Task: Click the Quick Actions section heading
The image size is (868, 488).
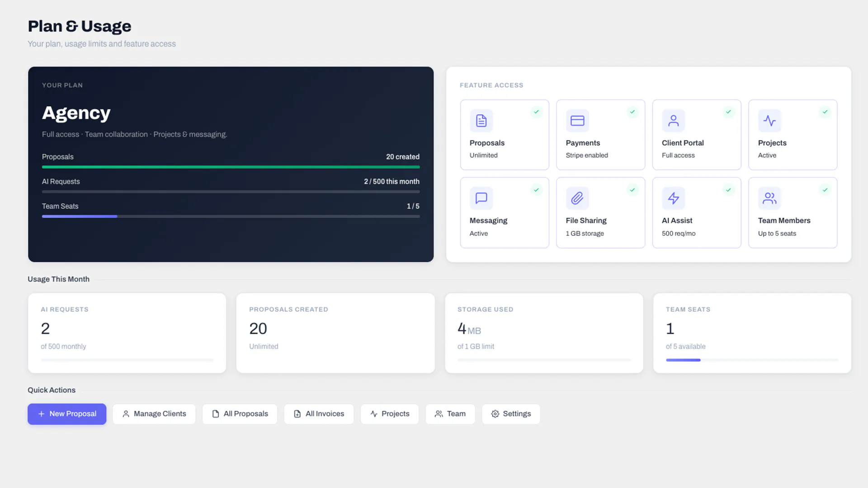Action: 52,390
